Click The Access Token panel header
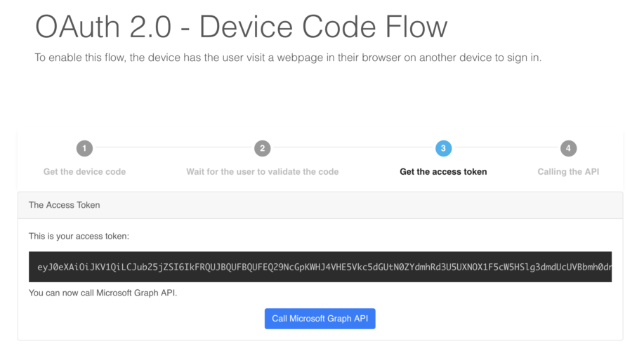The width and height of the screenshot is (644, 358). coord(320,205)
